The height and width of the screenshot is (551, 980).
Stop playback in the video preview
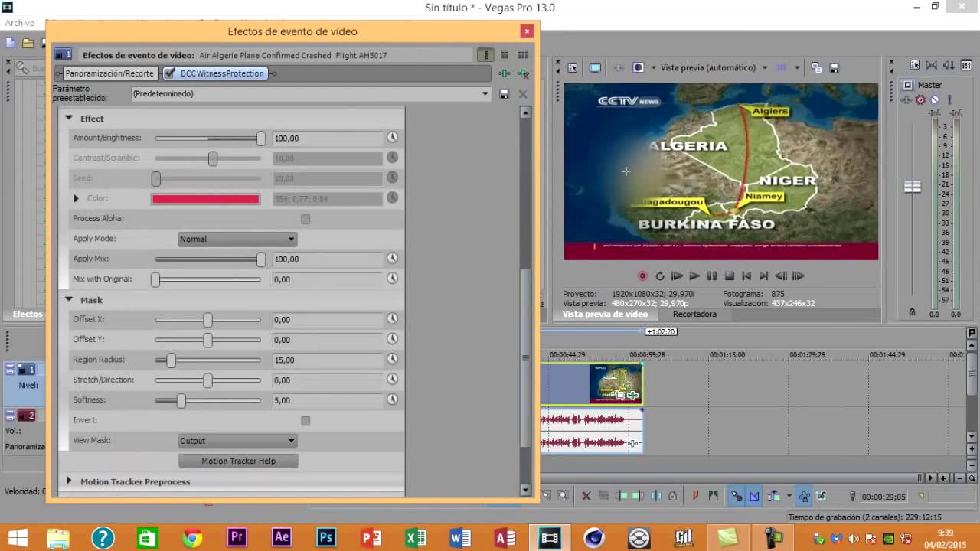[730, 276]
